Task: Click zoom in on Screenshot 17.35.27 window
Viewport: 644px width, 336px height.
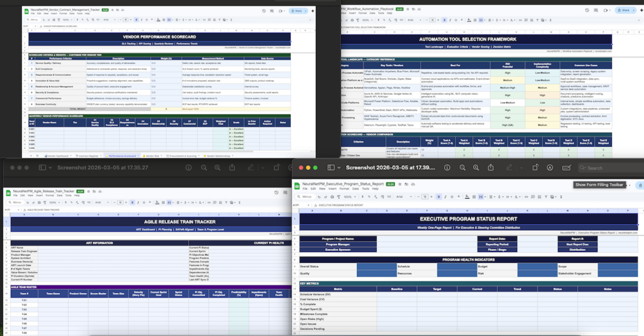Action: point(218,167)
